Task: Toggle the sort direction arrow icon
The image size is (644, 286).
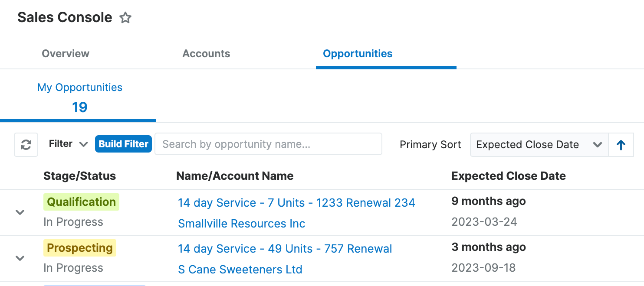Action: tap(621, 145)
